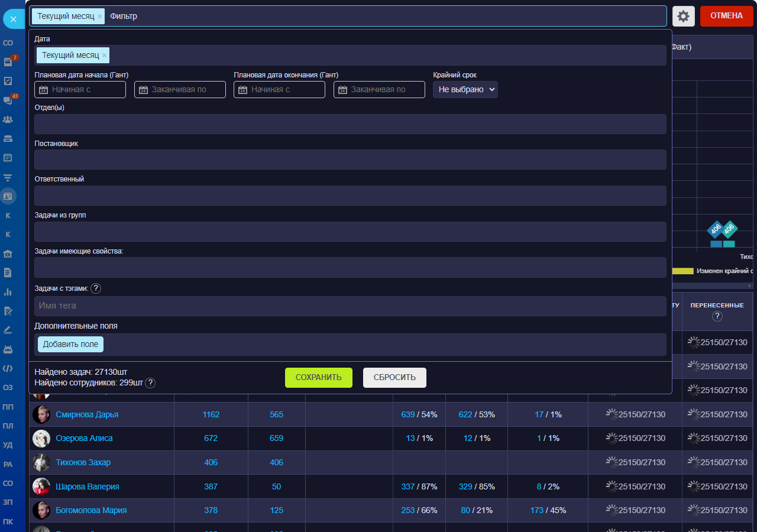Click 'Сбросить' to reset the filter
The image size is (757, 532).
(394, 378)
